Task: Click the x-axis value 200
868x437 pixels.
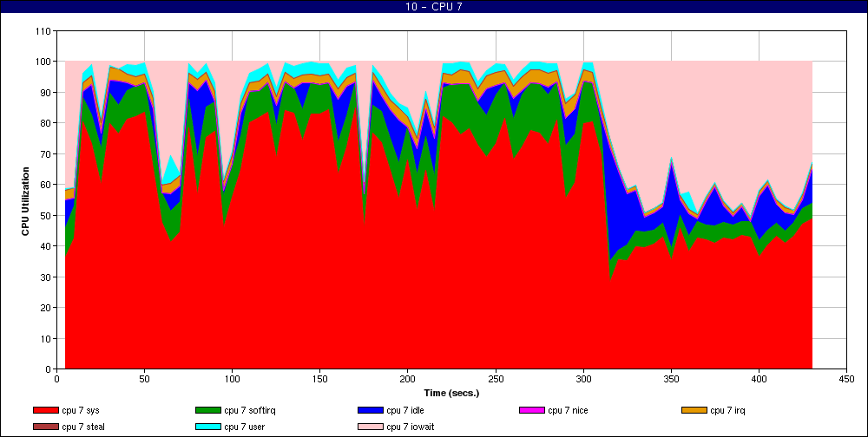Action: (x=407, y=380)
